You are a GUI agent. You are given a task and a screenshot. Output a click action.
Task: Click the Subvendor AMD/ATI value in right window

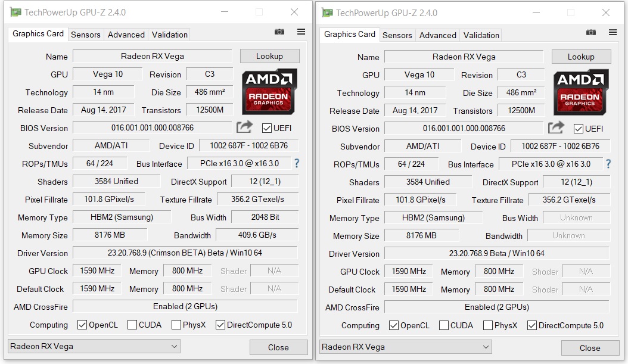click(423, 146)
